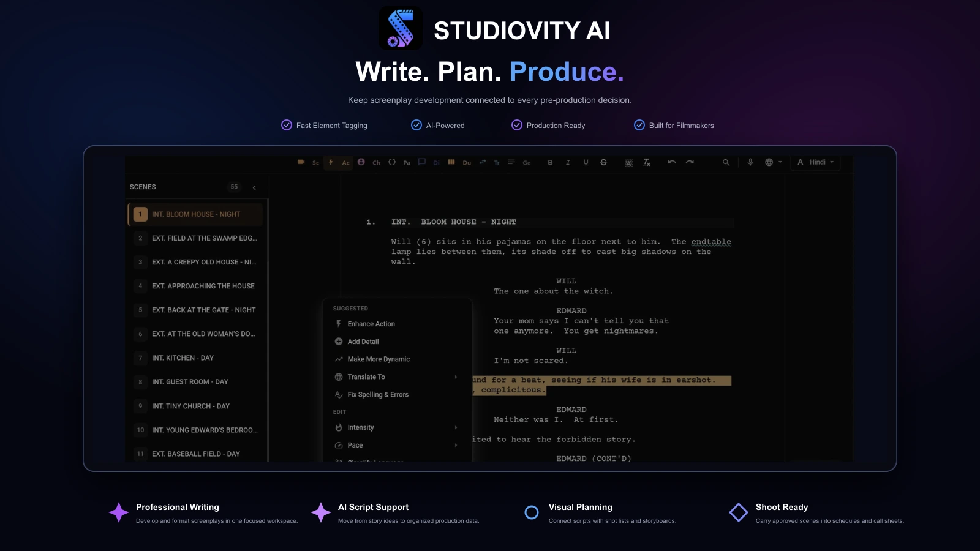Click the Shoot Ready diamond icon
Image resolution: width=980 pixels, height=551 pixels.
click(739, 512)
